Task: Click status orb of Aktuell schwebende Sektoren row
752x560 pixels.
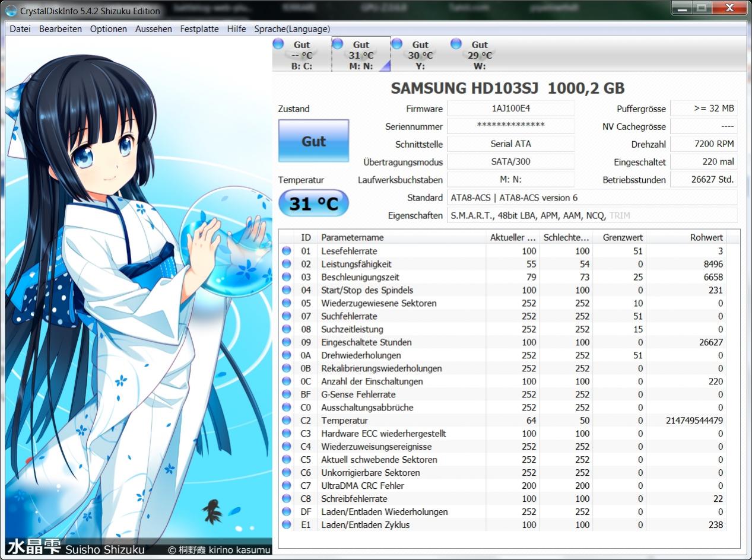Action: pyautogui.click(x=287, y=460)
